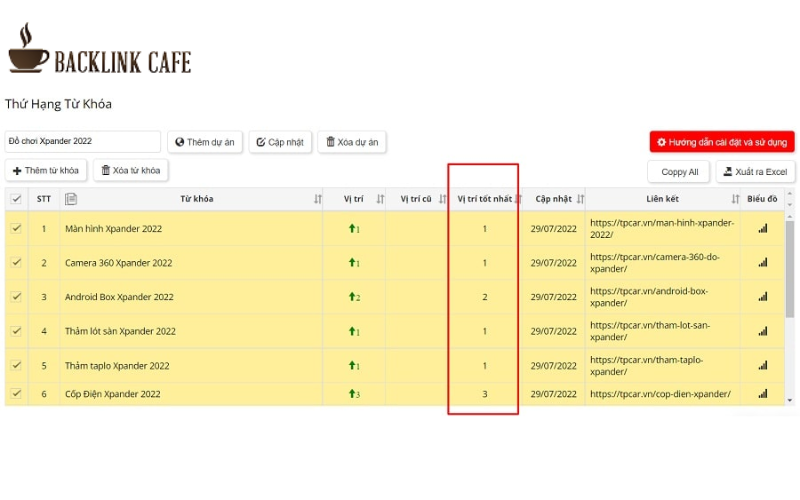
Task: Click Thêm từ khóa button
Action: point(46,170)
